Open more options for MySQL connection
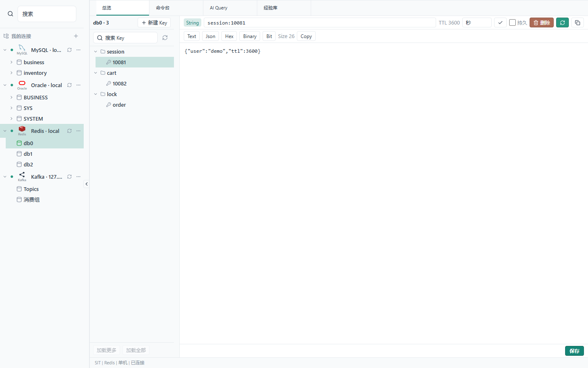 click(x=78, y=50)
